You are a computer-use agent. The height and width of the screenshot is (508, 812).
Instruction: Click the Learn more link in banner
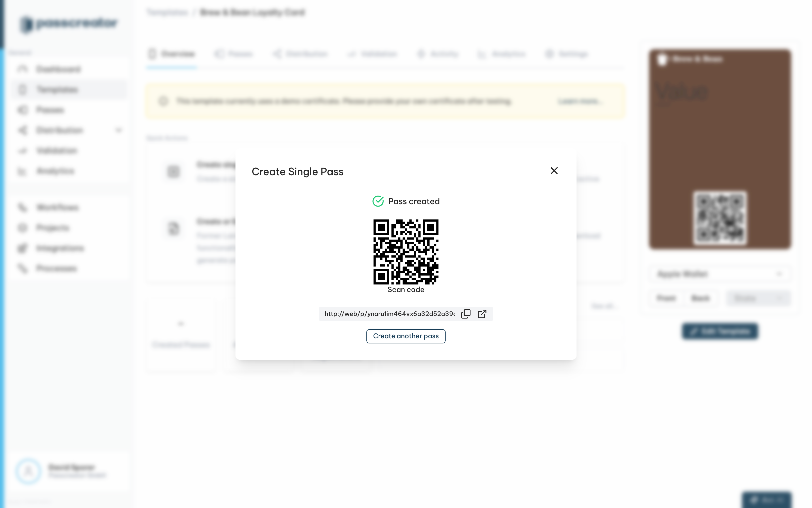tap(580, 101)
